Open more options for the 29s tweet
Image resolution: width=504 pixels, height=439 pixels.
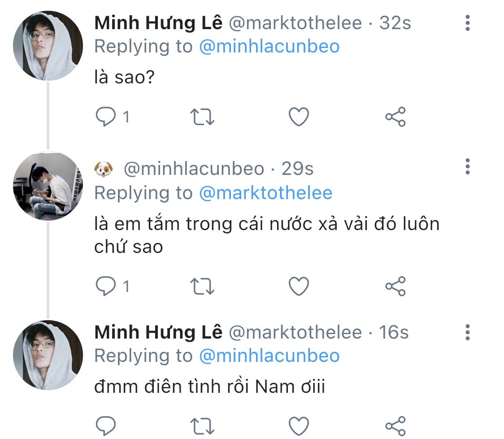(x=467, y=166)
